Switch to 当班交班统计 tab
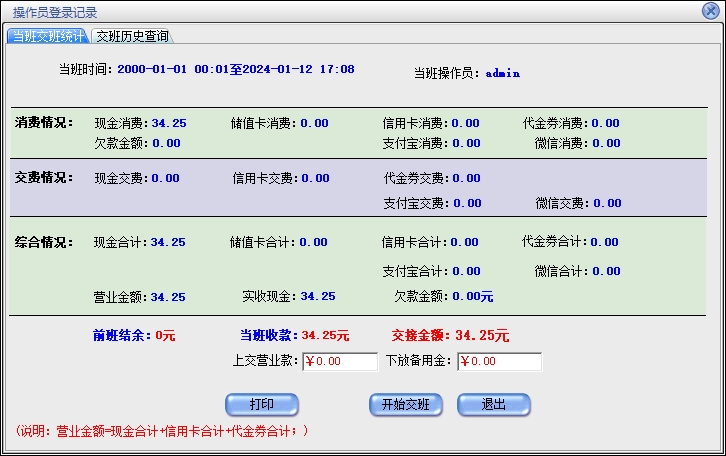The width and height of the screenshot is (726, 456). tap(47, 36)
